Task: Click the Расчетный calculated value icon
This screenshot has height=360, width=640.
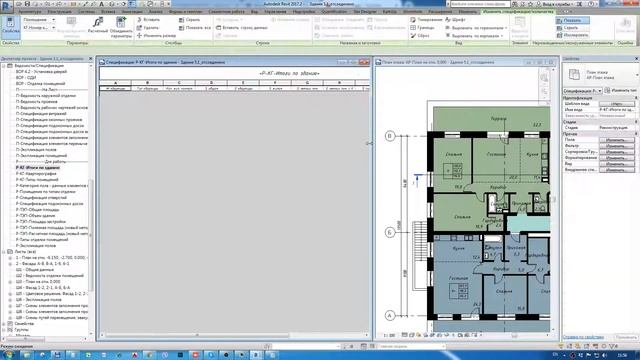Action: [98, 26]
